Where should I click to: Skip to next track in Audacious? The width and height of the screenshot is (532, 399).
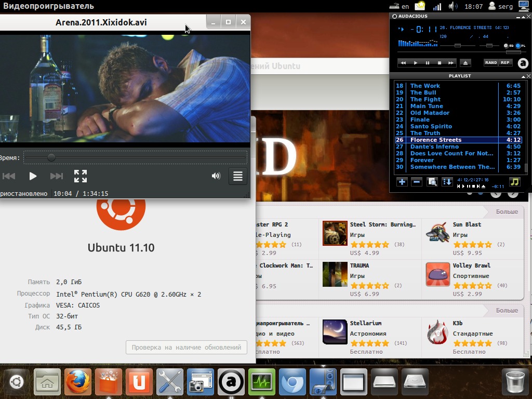tap(450, 63)
